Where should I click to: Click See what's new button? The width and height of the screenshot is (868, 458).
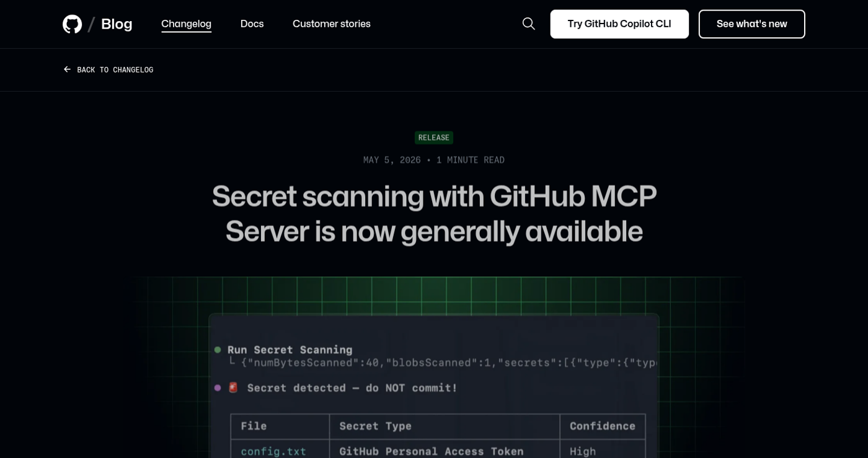(x=752, y=24)
